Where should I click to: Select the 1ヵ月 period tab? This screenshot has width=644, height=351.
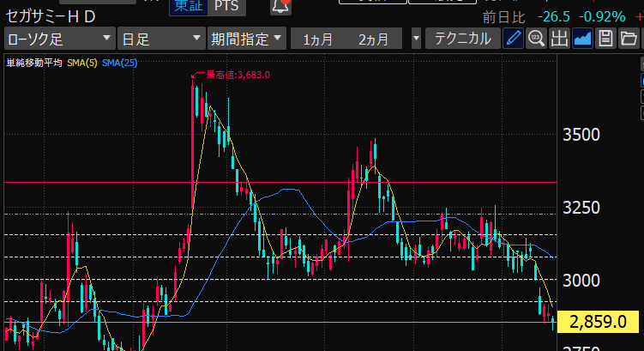tap(319, 39)
